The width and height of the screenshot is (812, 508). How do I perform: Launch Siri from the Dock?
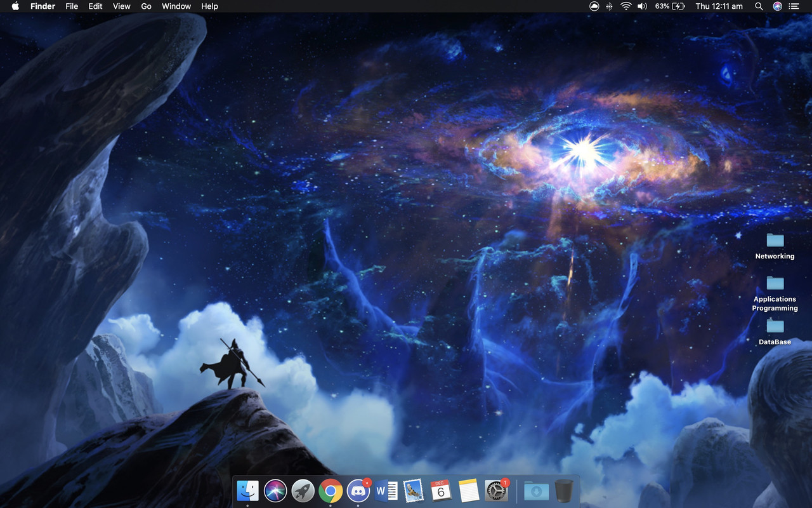pos(275,490)
